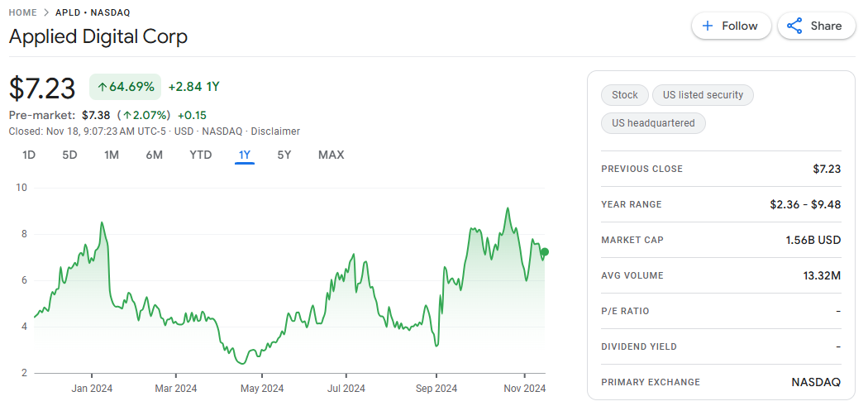868x406 pixels.
Task: Click the chart peak near Jan 2024
Action: (102, 222)
